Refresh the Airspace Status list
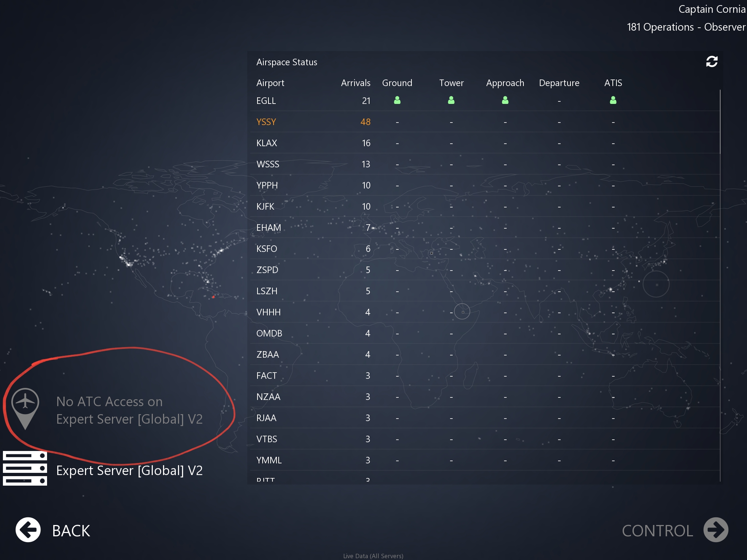 pyautogui.click(x=712, y=62)
